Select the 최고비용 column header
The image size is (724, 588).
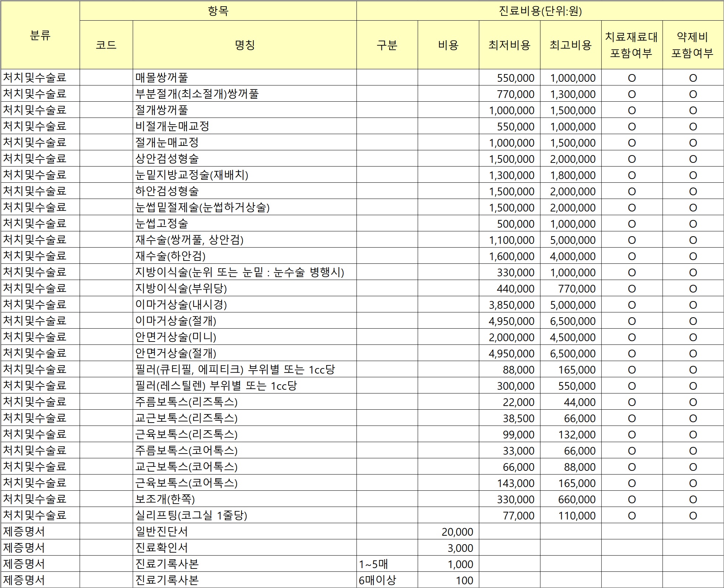[571, 45]
